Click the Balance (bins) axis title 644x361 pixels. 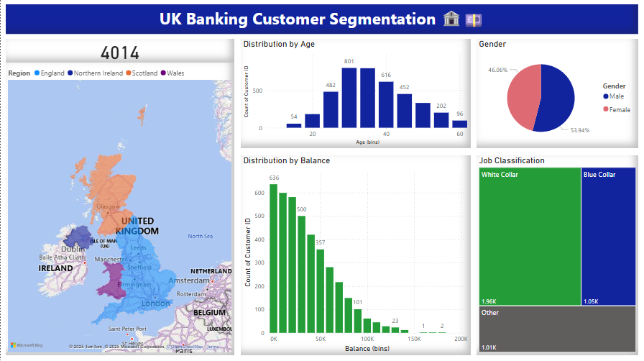(367, 348)
